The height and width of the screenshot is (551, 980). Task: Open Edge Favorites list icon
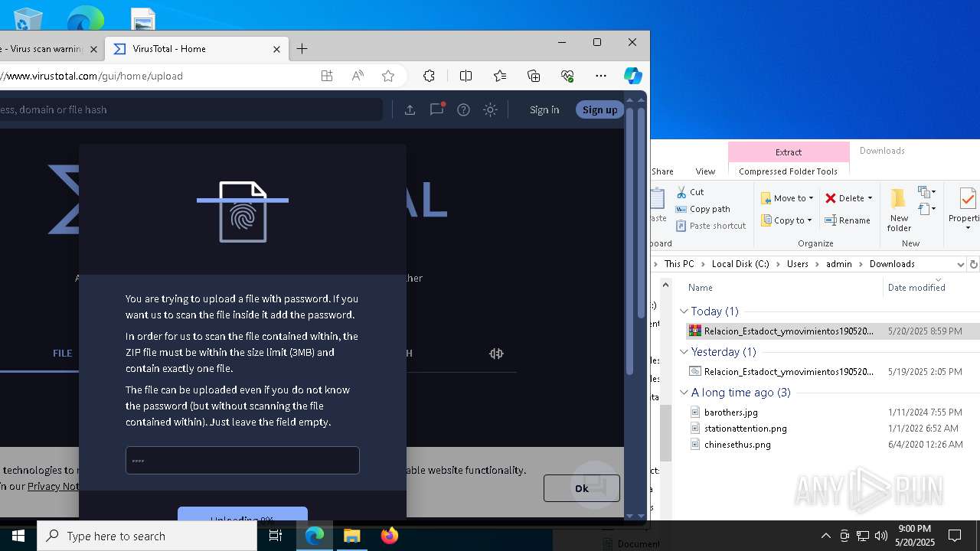click(500, 76)
